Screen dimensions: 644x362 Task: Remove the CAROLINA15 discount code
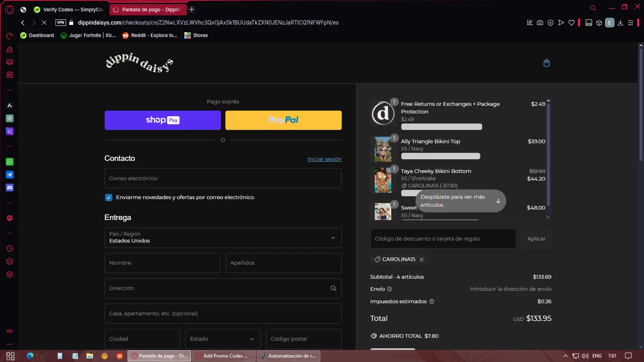tap(422, 259)
